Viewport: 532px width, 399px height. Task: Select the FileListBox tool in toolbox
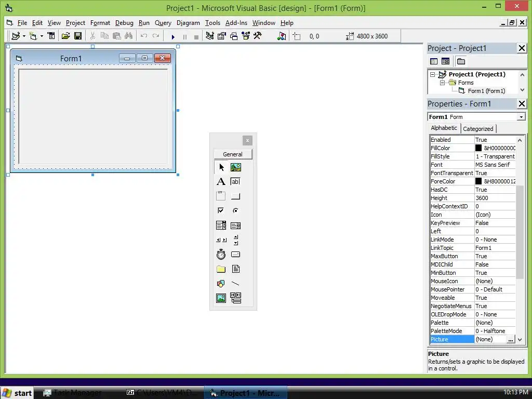coord(236,269)
